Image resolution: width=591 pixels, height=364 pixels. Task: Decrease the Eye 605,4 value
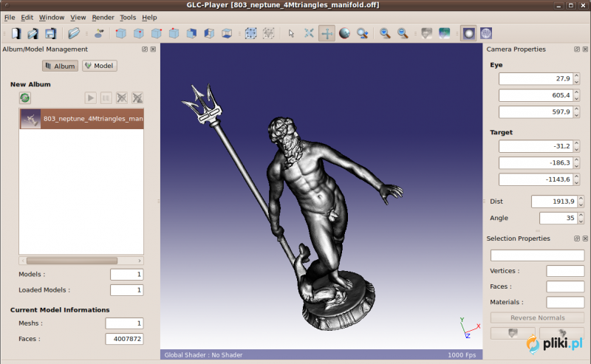tap(576, 98)
